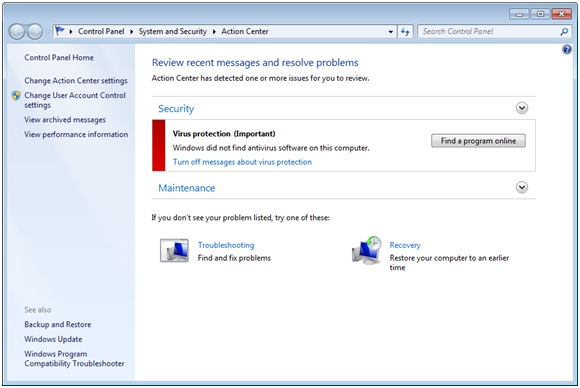Click the refresh icon beside address bar
The height and width of the screenshot is (388, 580).
405,32
